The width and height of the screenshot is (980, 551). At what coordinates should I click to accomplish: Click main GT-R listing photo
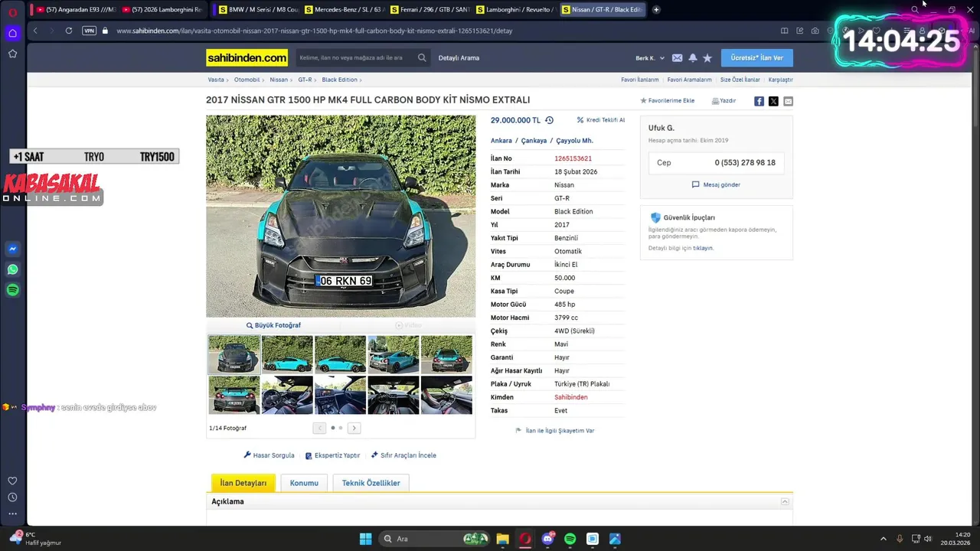click(341, 216)
